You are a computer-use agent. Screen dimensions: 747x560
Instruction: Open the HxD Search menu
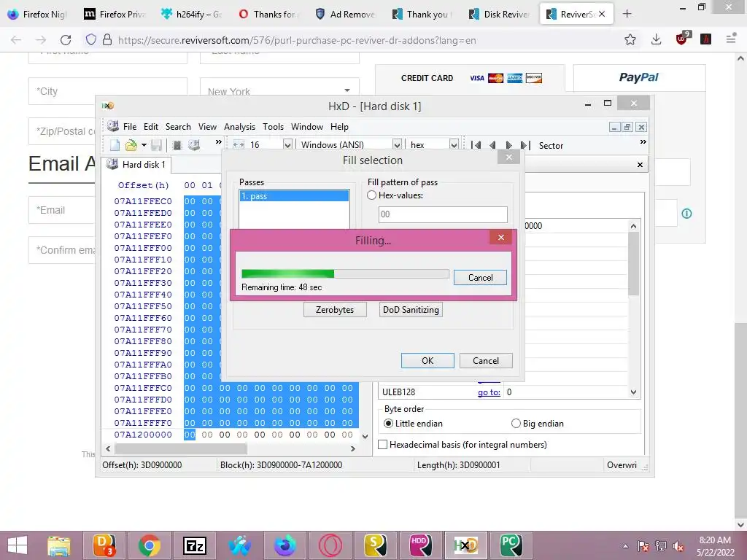pos(178,127)
